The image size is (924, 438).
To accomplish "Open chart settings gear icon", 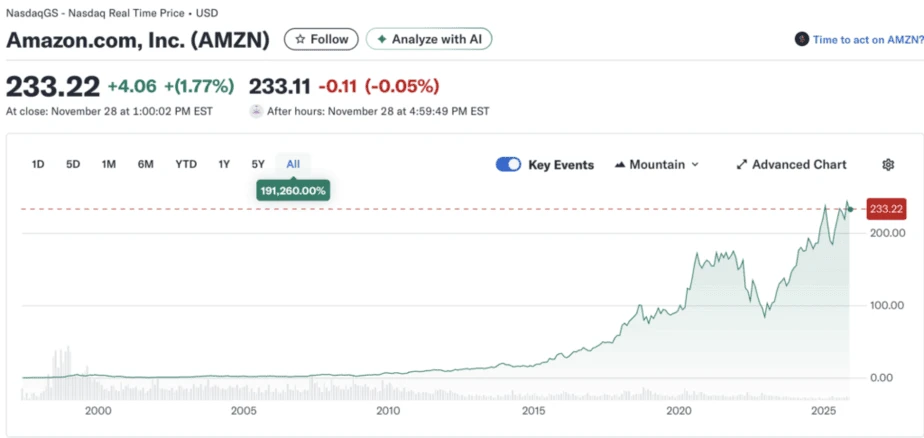I will pyautogui.click(x=887, y=165).
